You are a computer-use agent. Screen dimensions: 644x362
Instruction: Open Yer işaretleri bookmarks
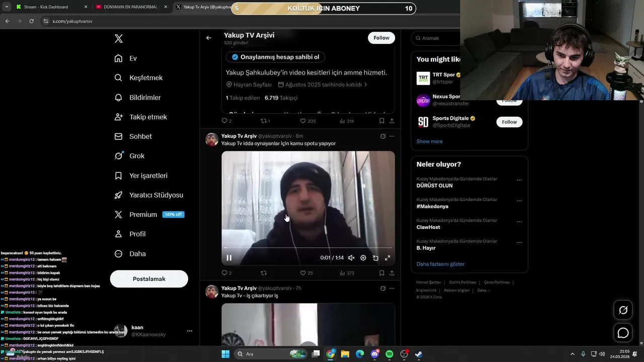[141, 175]
